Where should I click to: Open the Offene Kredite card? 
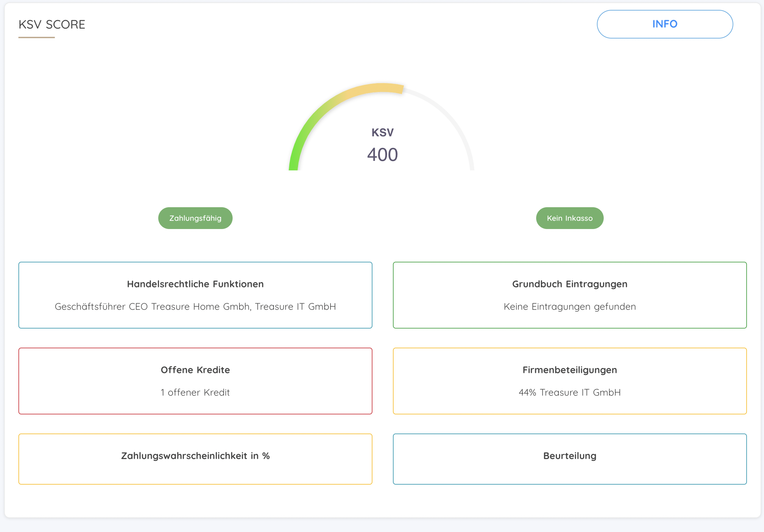tap(195, 381)
